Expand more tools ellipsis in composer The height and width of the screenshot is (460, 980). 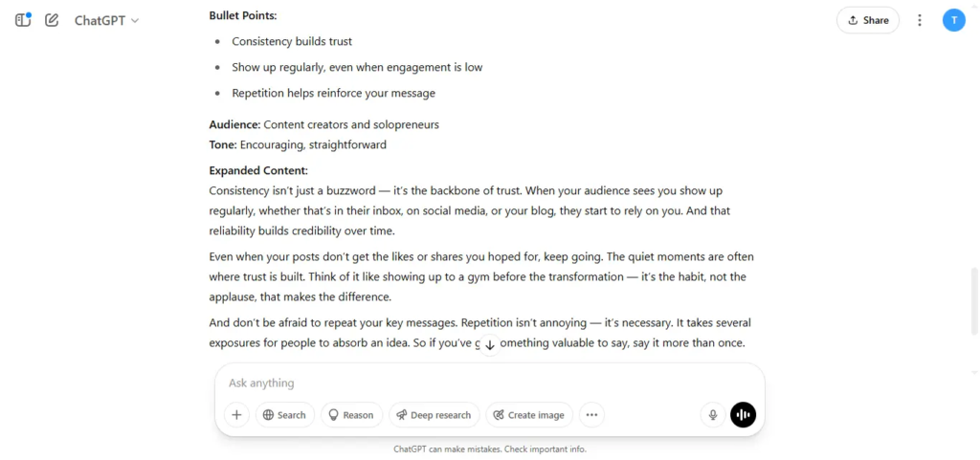tap(591, 415)
